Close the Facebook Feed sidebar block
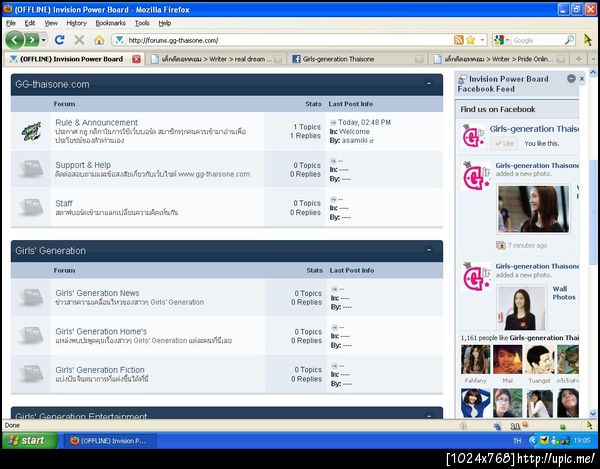Screen dimensions: 600x469 [582, 78]
